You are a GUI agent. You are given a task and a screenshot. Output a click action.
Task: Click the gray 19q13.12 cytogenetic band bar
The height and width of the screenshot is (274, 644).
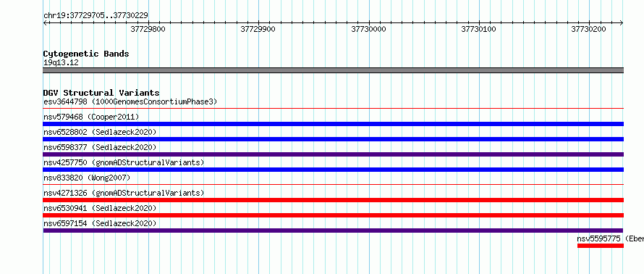(x=334, y=70)
